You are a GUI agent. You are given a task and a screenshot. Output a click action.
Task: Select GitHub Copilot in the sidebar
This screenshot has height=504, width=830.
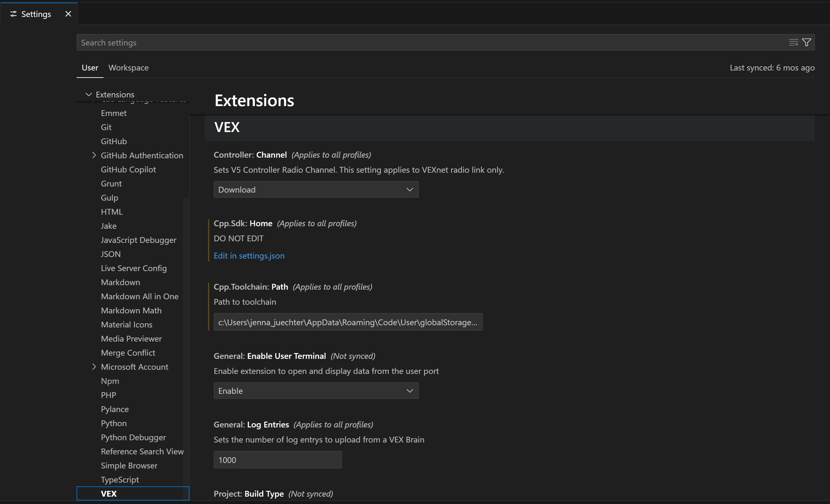point(128,169)
